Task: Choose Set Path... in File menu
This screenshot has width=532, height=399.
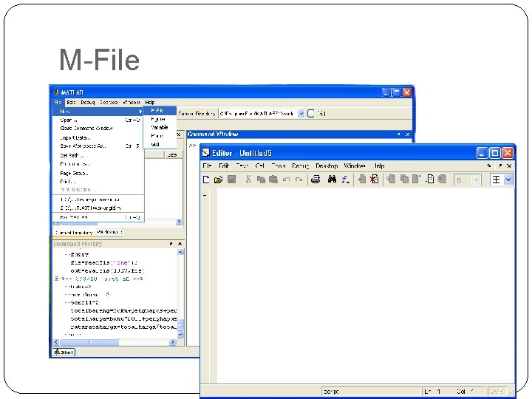Action: pyautogui.click(x=98, y=155)
